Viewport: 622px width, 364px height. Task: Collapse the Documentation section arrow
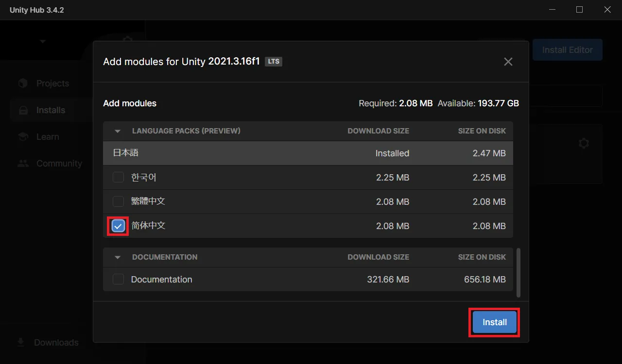click(117, 257)
